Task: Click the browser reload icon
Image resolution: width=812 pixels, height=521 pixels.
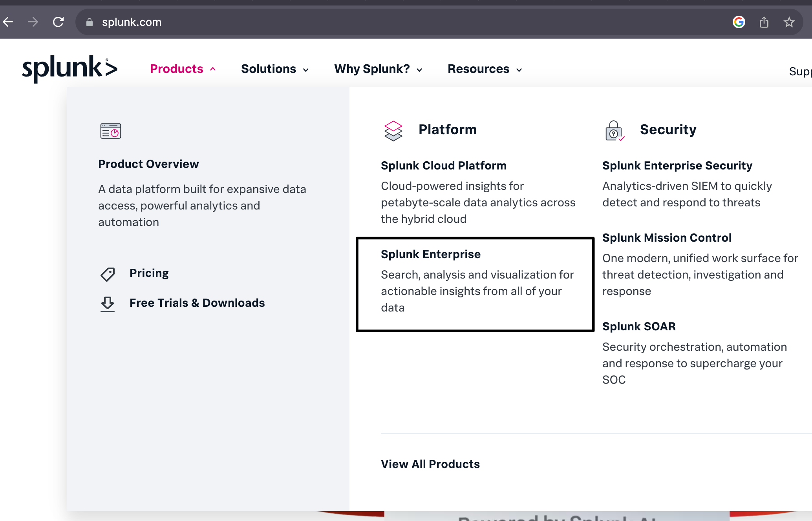Action: pyautogui.click(x=59, y=22)
